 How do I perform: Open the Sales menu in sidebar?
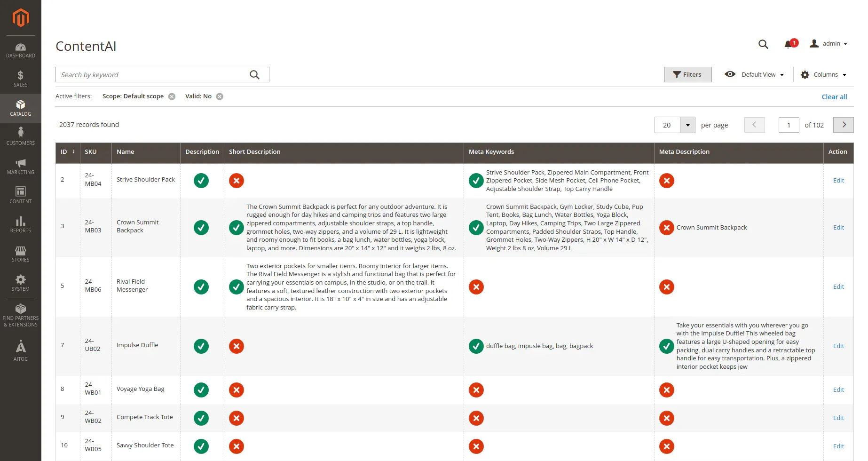(x=21, y=79)
